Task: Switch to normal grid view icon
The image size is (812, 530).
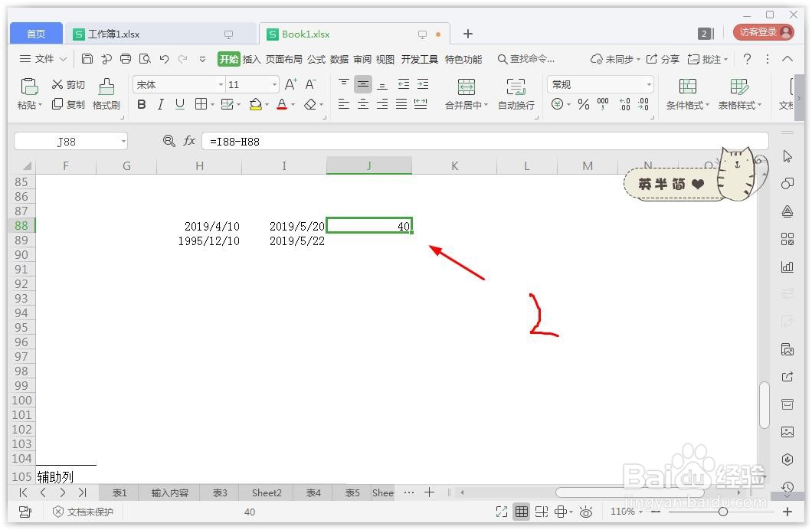Action: pyautogui.click(x=522, y=512)
